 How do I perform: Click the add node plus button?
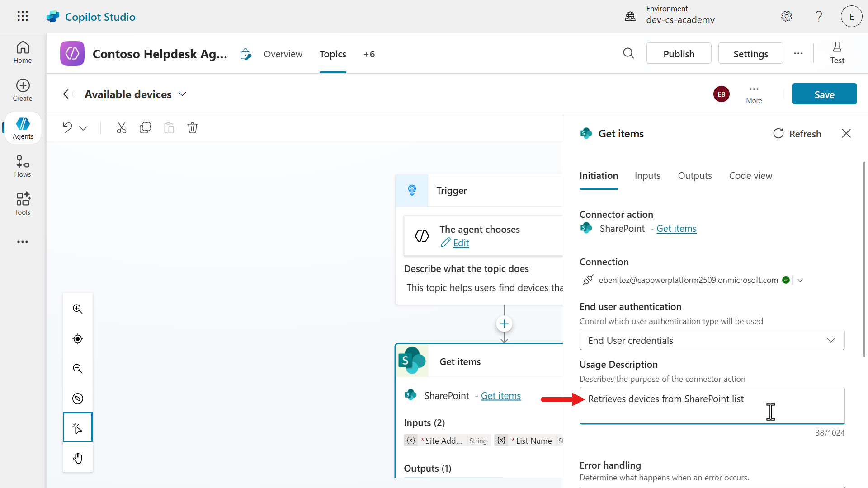point(504,324)
